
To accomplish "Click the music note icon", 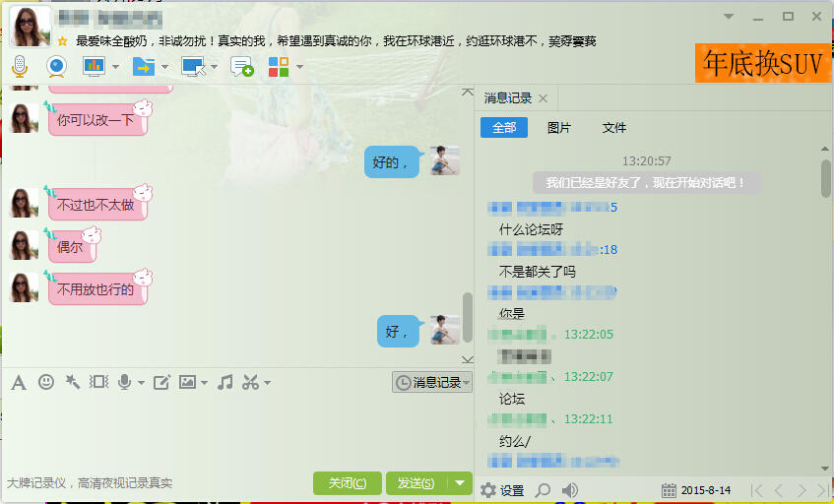I will (225, 382).
